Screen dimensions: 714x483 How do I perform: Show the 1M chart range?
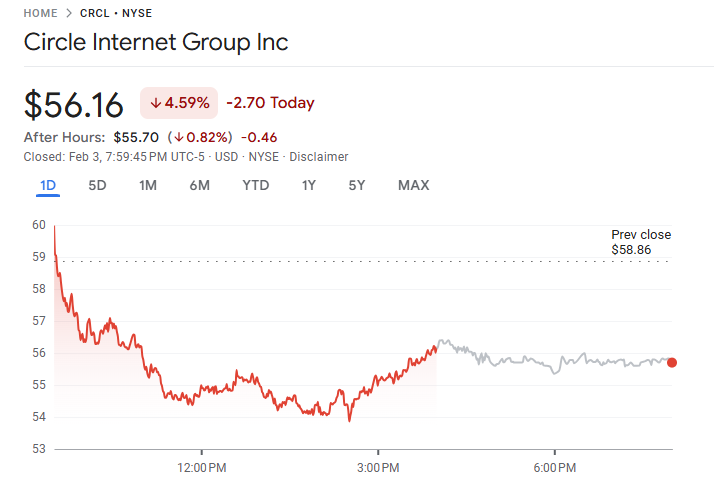point(148,185)
